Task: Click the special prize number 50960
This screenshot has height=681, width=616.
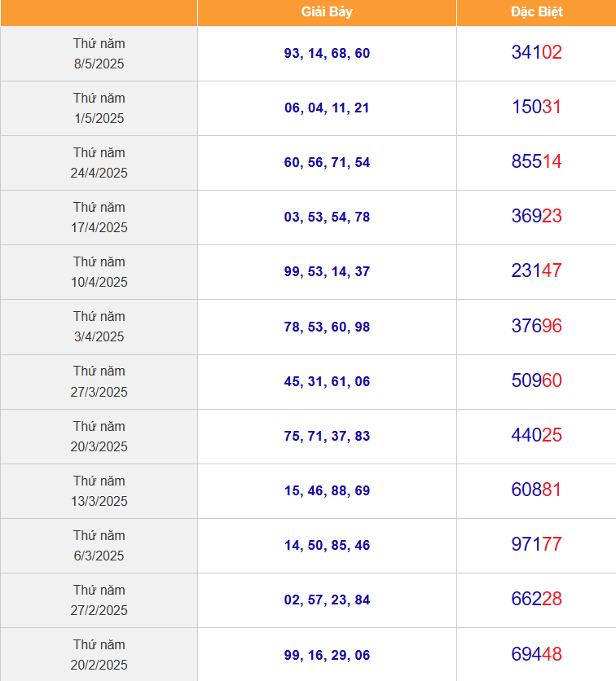Action: click(536, 380)
